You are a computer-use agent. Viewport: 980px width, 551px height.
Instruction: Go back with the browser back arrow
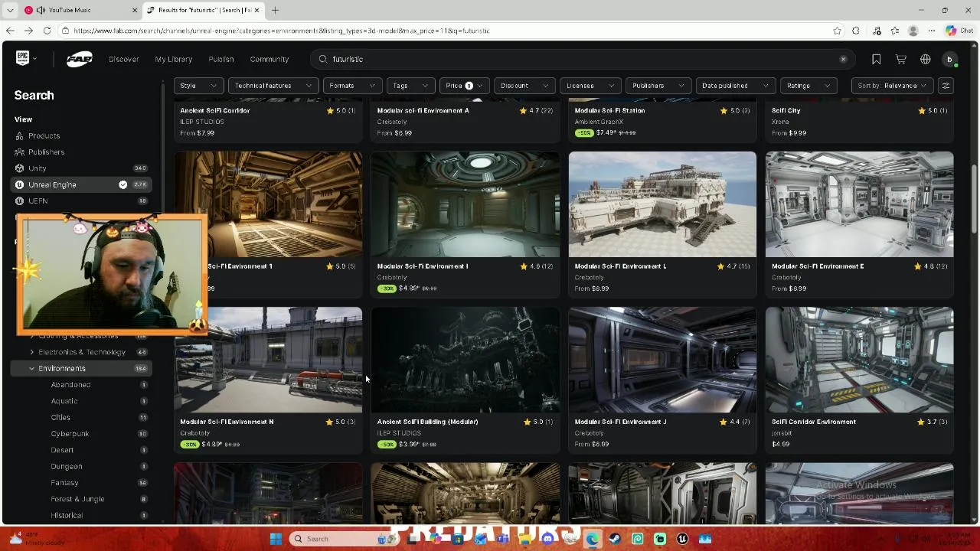coord(10,31)
